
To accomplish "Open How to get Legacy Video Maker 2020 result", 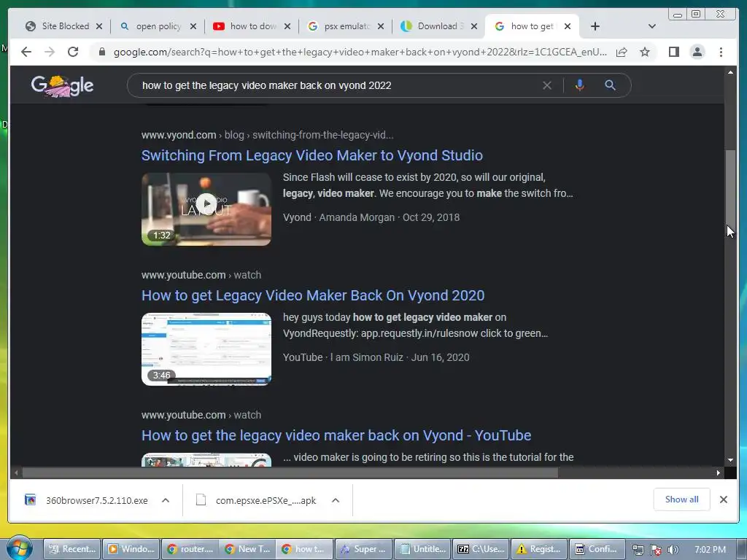I will (313, 295).
